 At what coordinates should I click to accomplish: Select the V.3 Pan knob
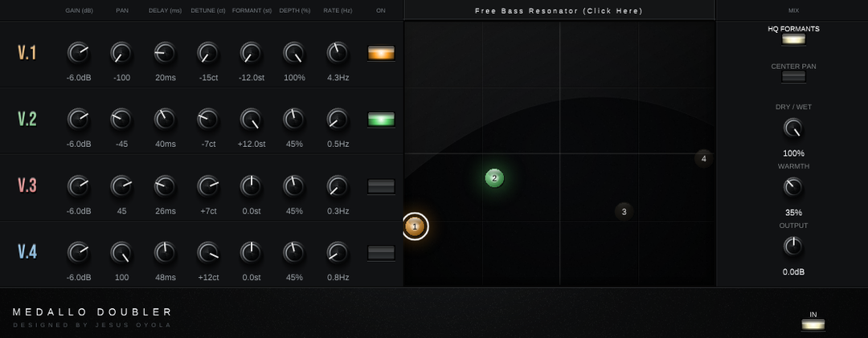(121, 186)
